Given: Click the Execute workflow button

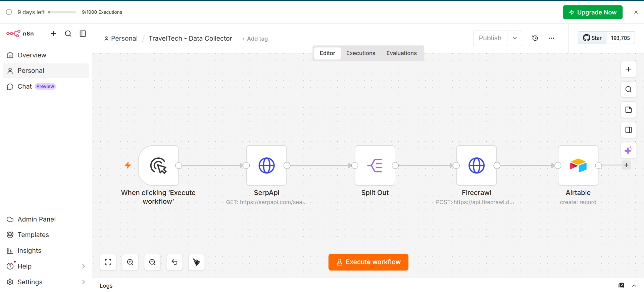Looking at the screenshot, I should (368, 262).
